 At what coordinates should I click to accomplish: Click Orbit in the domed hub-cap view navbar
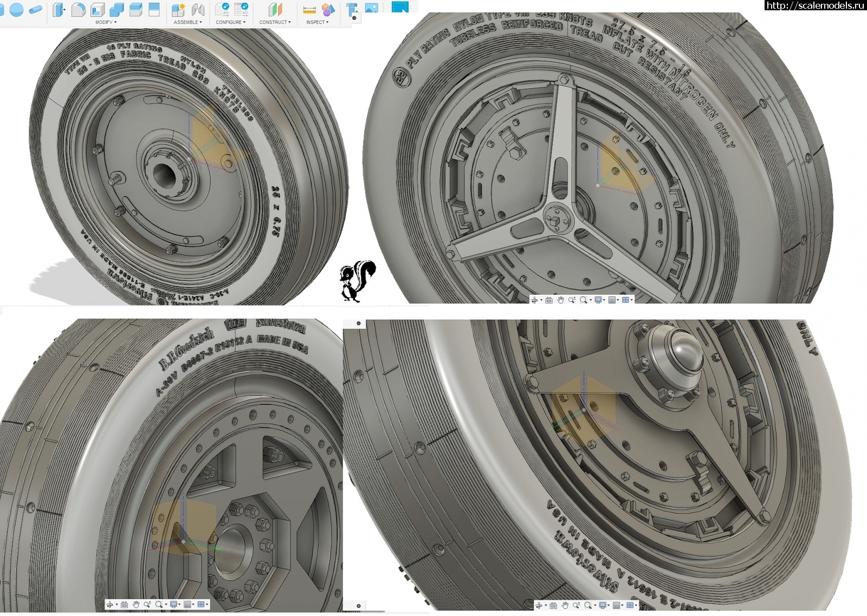coord(539,605)
